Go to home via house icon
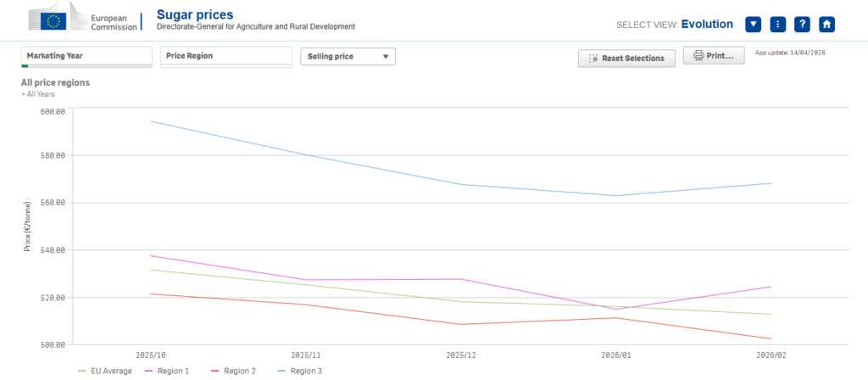 [x=826, y=25]
